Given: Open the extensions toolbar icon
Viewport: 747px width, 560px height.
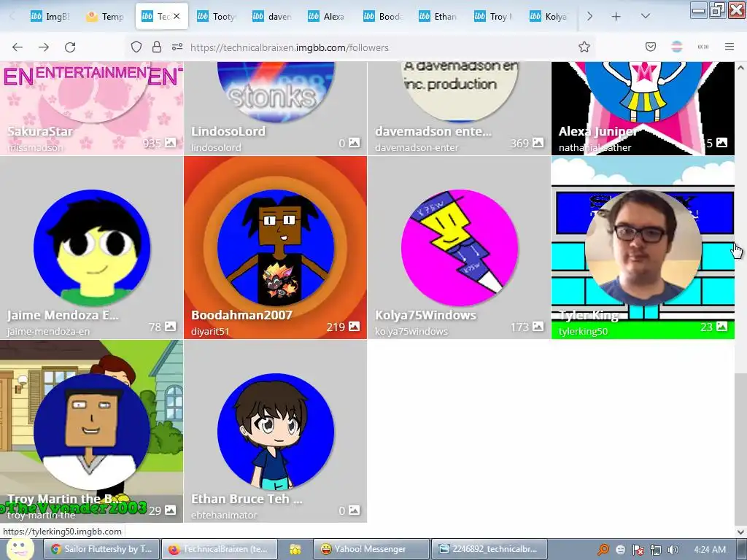Looking at the screenshot, I should coord(703,47).
